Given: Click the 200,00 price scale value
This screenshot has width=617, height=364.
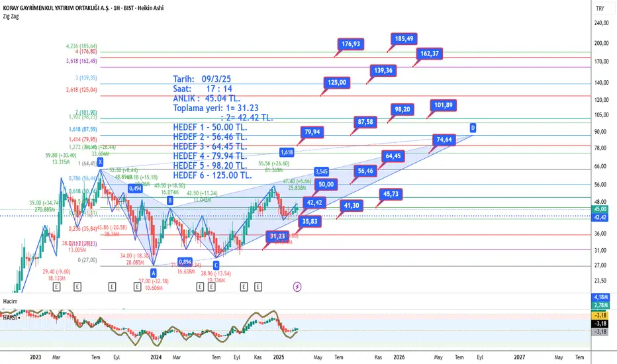Looking at the screenshot, I should [602, 43].
